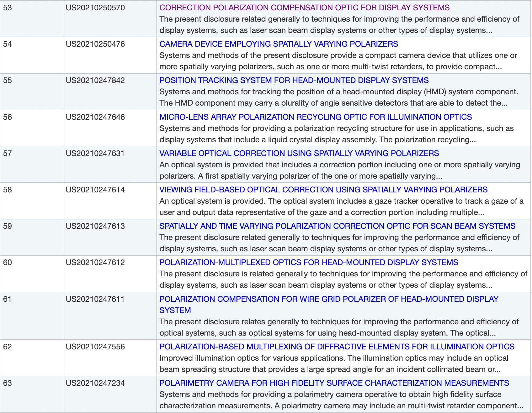Open Viewing Field-Based Optical Correction link

pos(323,190)
